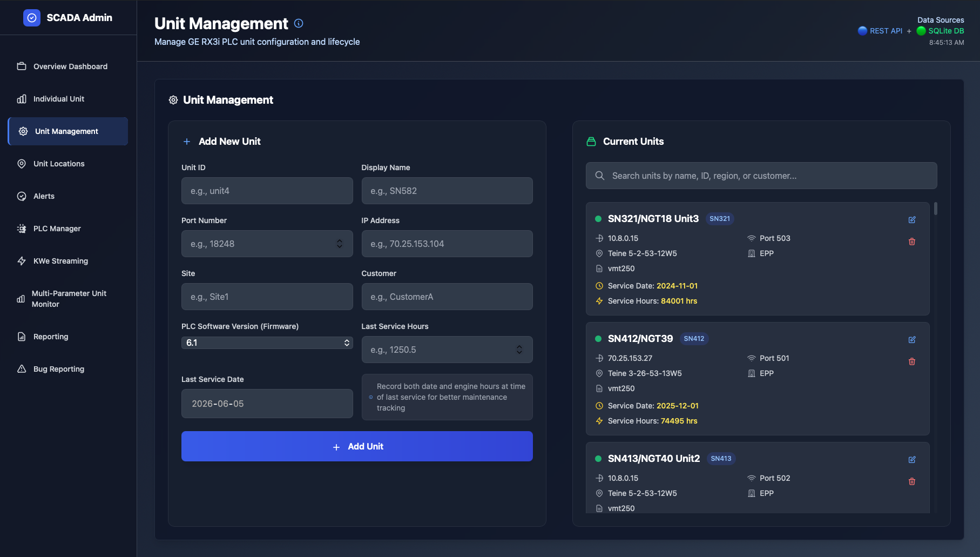Click the SN321 badge tag
The image size is (980, 557).
[720, 219]
